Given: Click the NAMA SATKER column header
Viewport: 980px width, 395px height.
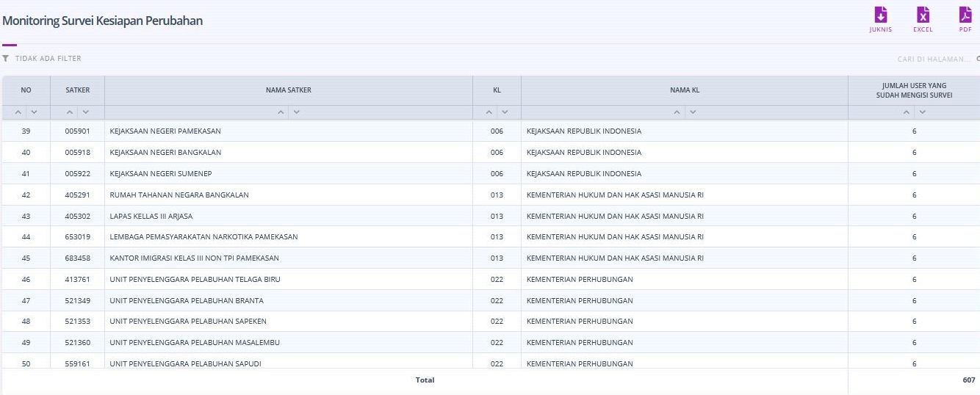Looking at the screenshot, I should tap(289, 90).
